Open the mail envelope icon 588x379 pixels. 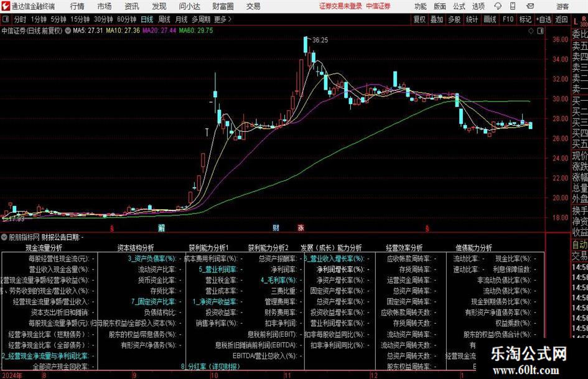coord(530,6)
